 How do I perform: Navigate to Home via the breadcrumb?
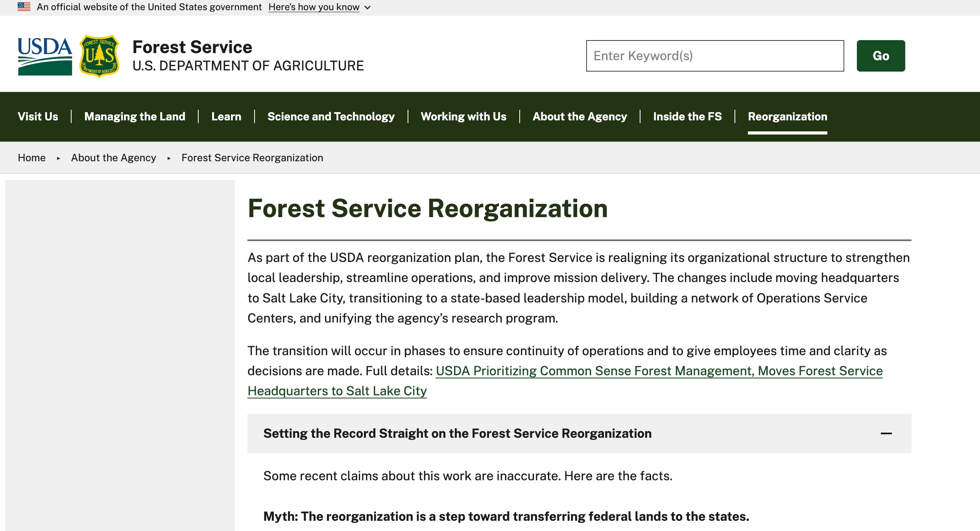(31, 157)
